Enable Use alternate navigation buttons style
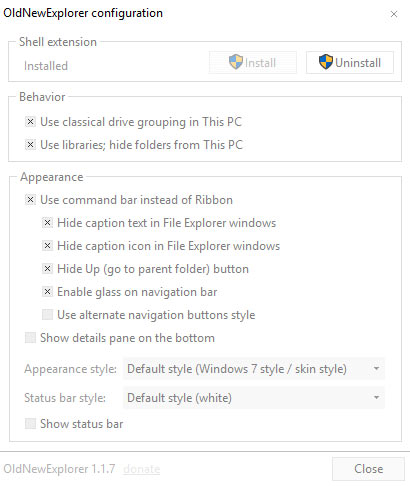Image resolution: width=410 pixels, height=486 pixels. coord(47,315)
